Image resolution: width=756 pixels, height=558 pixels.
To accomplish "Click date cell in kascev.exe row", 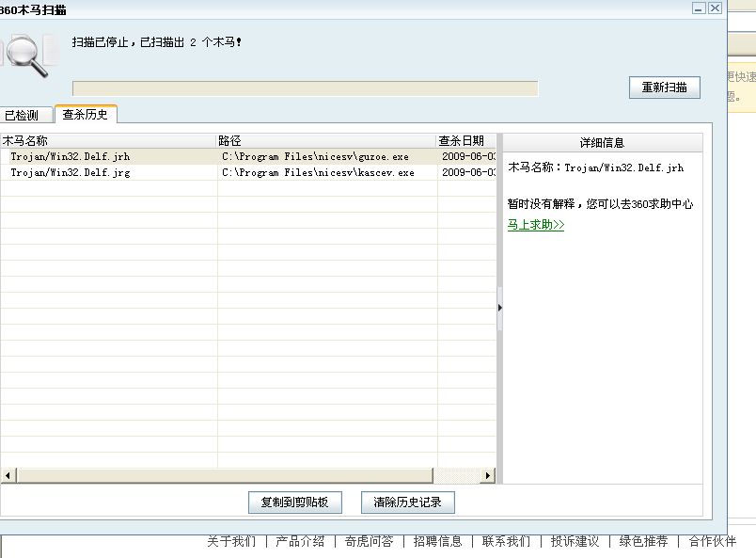I will click(468, 172).
